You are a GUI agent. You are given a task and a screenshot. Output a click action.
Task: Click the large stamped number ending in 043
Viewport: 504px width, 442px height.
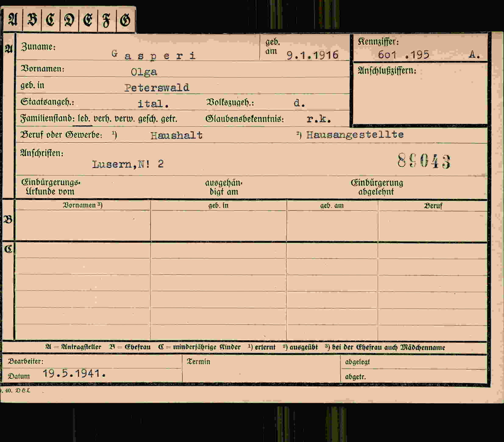coord(424,161)
